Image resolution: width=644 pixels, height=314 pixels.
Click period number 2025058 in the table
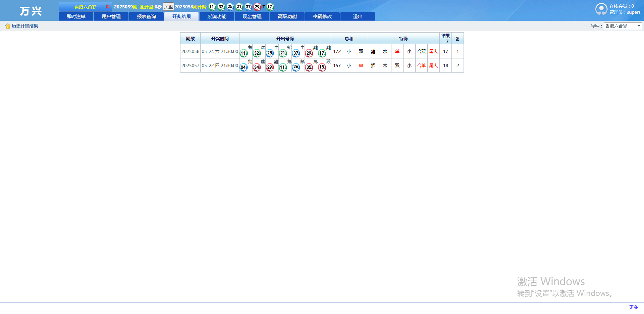190,51
